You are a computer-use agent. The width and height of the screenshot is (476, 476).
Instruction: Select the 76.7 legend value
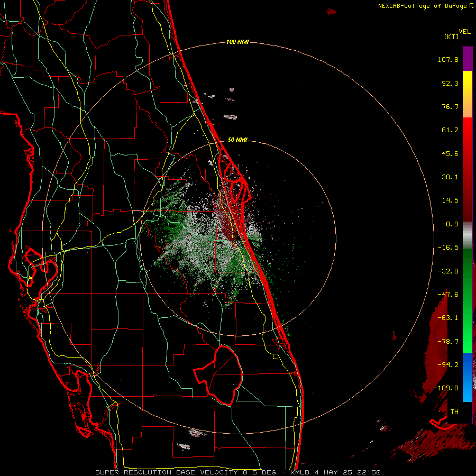pyautogui.click(x=450, y=106)
